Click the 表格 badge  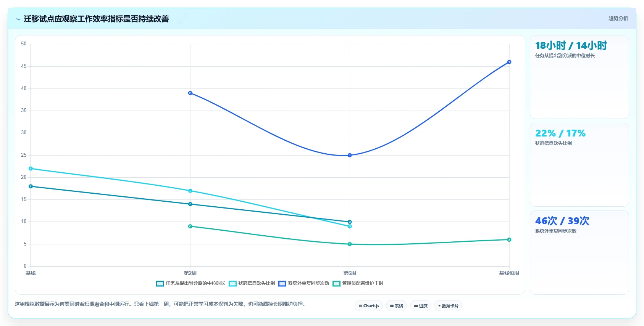[x=397, y=306]
